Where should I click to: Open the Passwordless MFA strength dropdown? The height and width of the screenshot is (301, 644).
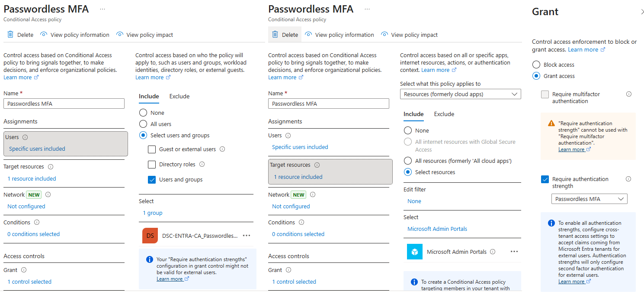(x=589, y=199)
